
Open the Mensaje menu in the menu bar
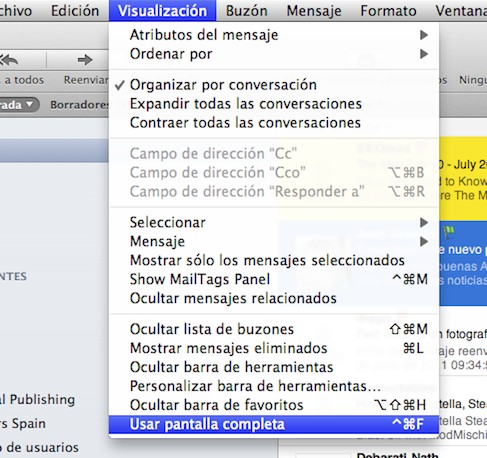tap(314, 11)
